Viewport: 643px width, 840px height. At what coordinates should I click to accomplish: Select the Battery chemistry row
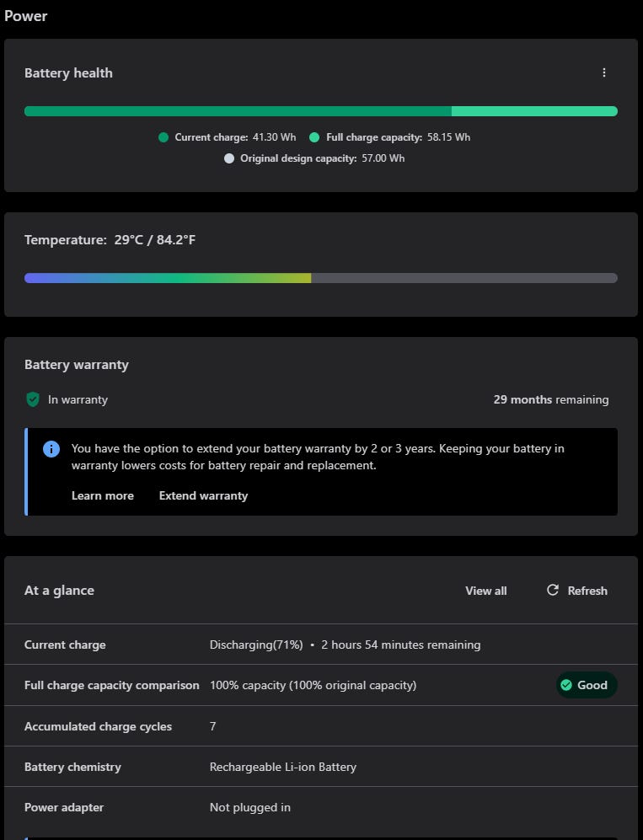(x=320, y=767)
